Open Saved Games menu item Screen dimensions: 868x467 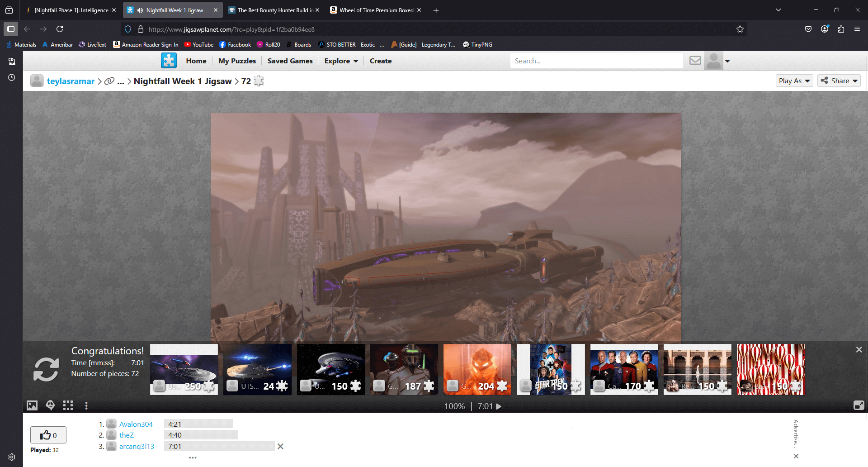point(290,61)
